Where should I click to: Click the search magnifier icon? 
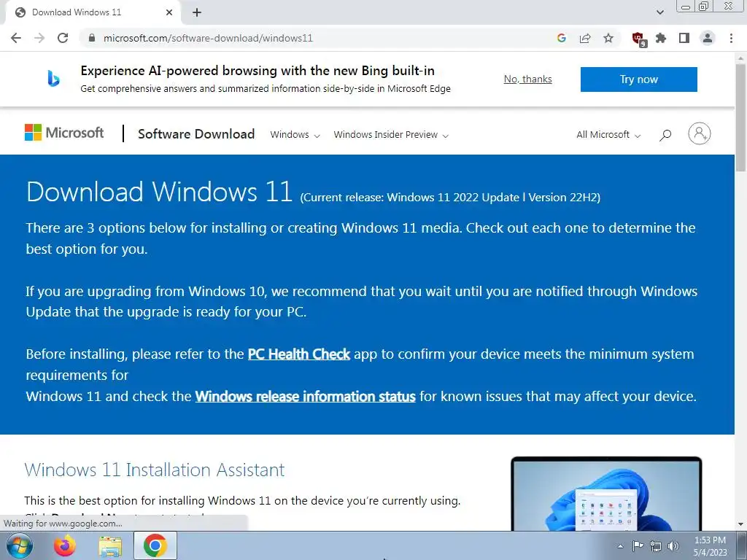coord(665,135)
